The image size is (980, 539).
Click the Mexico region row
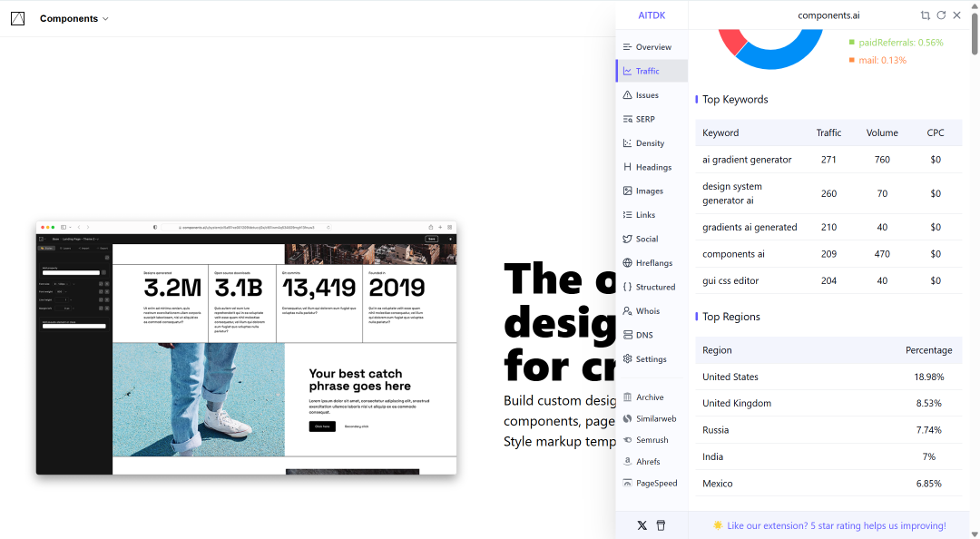pos(828,484)
